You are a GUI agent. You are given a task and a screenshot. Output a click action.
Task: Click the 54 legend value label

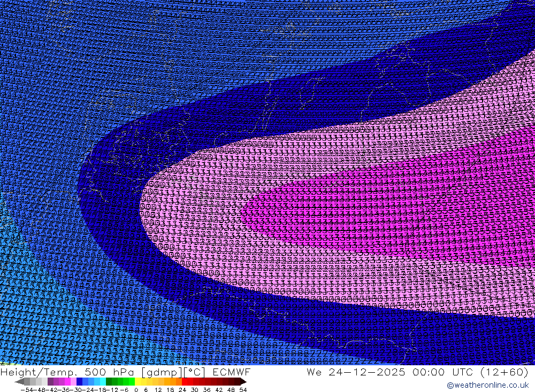click(243, 390)
